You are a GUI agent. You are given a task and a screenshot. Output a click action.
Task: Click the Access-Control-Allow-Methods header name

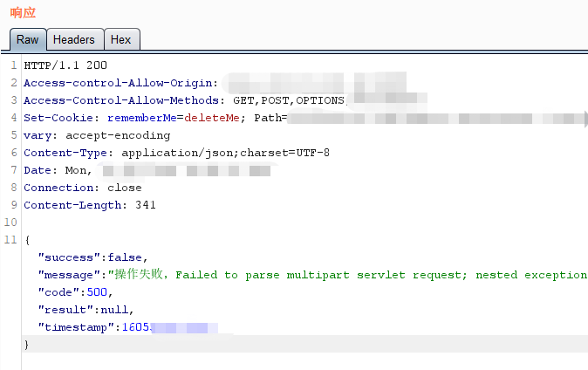click(124, 100)
